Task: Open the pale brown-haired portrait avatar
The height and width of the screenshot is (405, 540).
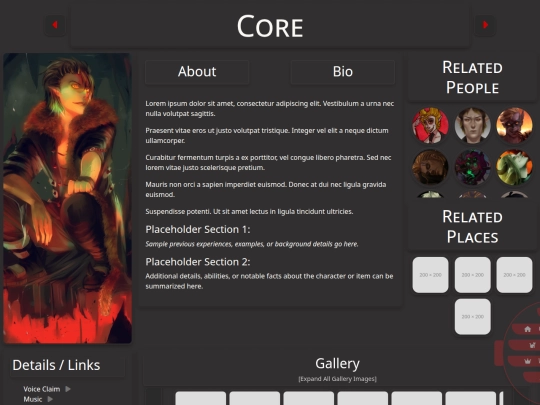Action: [472, 125]
